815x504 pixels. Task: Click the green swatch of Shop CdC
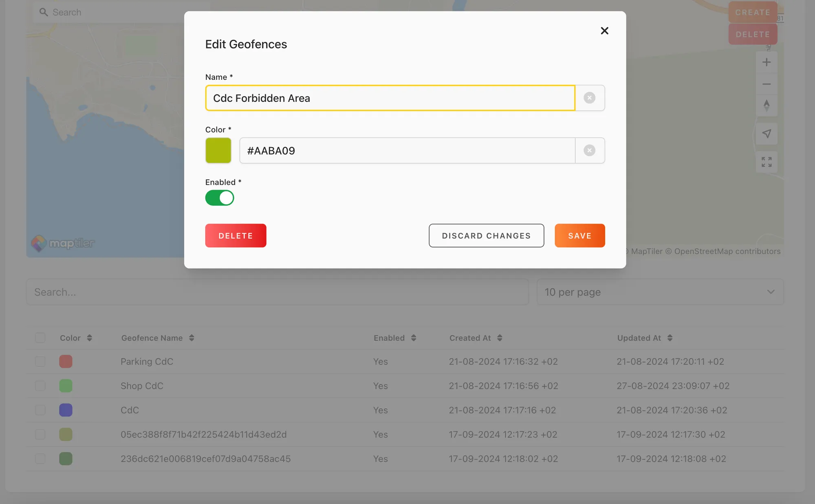(66, 386)
